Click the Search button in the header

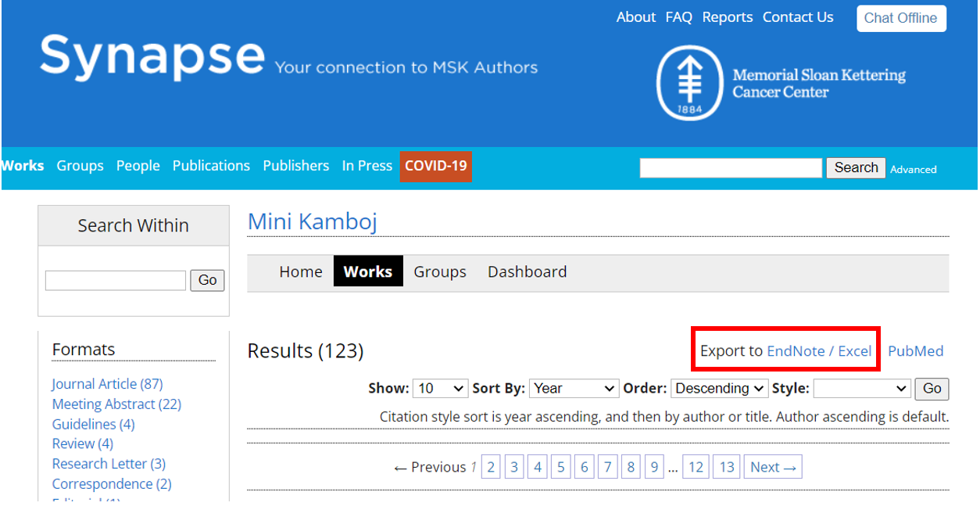click(856, 167)
